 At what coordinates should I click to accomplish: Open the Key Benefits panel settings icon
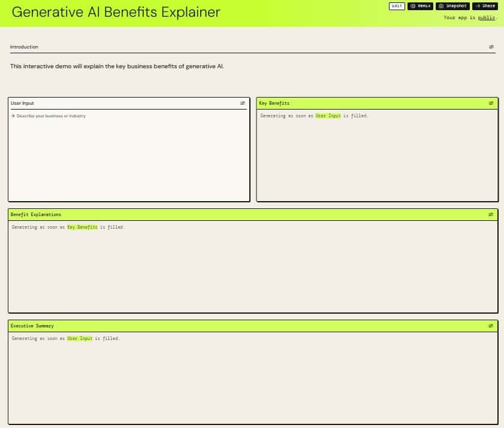tap(491, 103)
